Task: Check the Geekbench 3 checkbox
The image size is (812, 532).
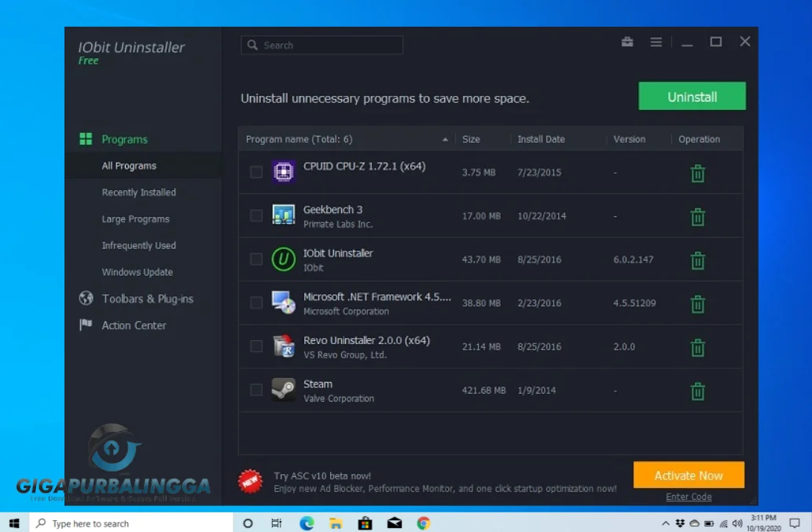Action: [x=255, y=215]
